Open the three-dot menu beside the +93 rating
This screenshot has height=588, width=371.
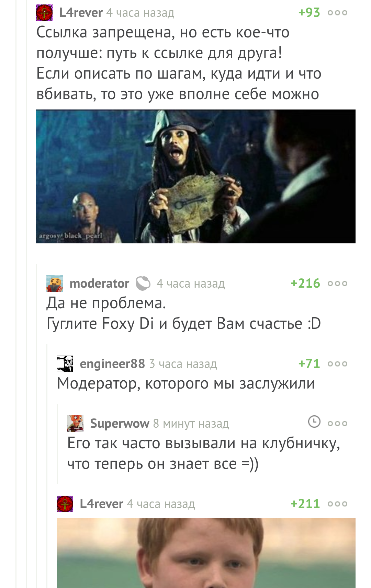337,13
